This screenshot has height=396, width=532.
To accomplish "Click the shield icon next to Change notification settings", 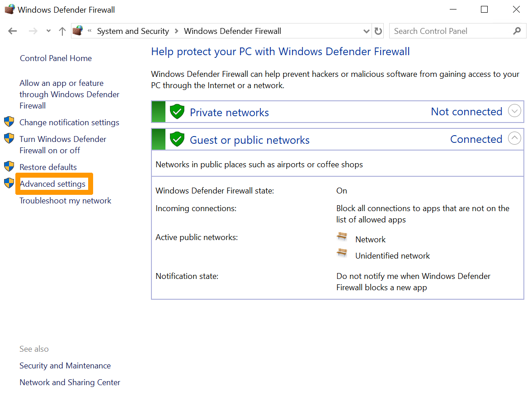I will (x=9, y=121).
